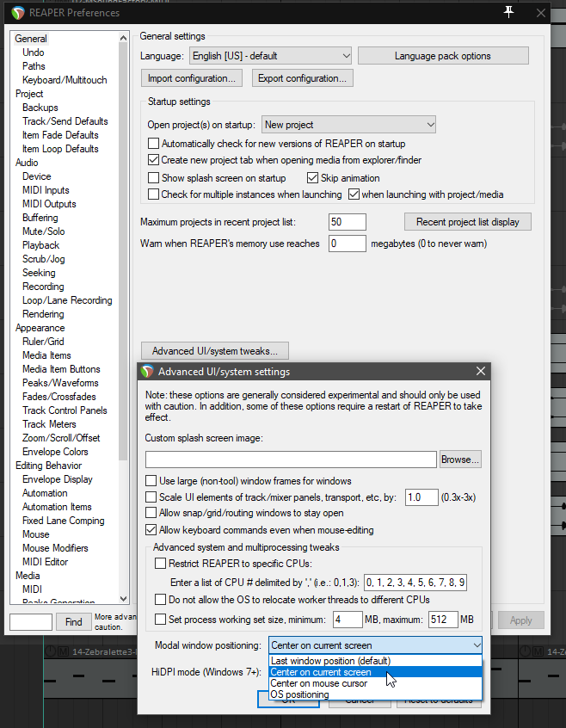Open Recent project list display
The height and width of the screenshot is (728, 566).
468,222
